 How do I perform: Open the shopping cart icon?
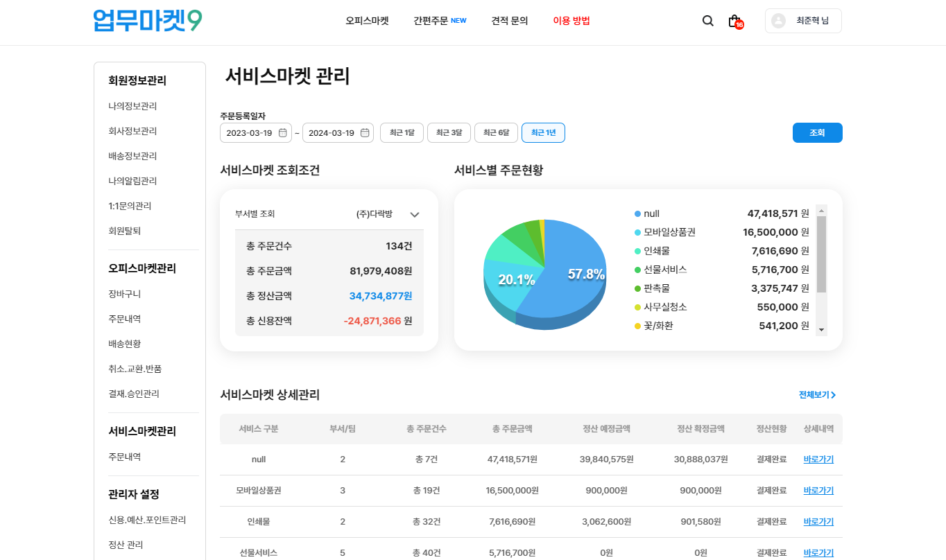(734, 21)
